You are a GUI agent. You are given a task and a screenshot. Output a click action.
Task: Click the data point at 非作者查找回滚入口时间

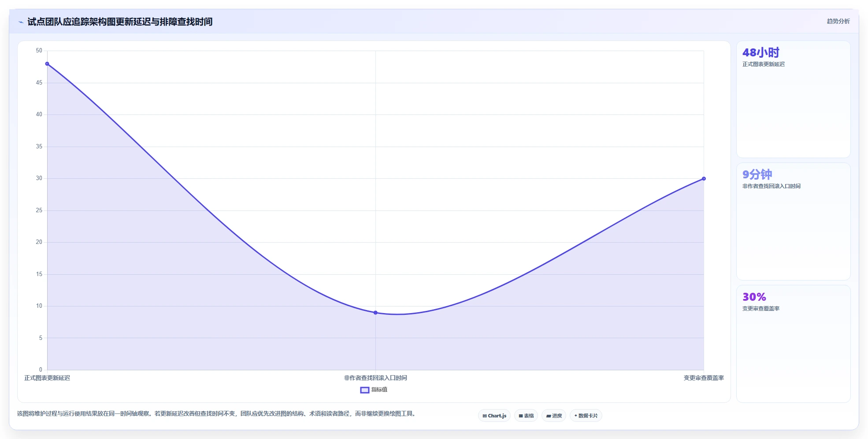(375, 313)
